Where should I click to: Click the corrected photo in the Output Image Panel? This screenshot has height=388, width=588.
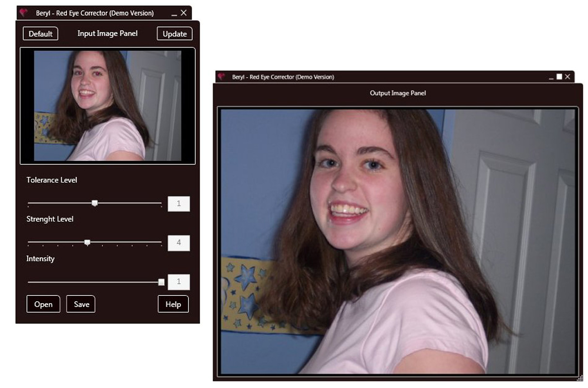pyautogui.click(x=398, y=241)
